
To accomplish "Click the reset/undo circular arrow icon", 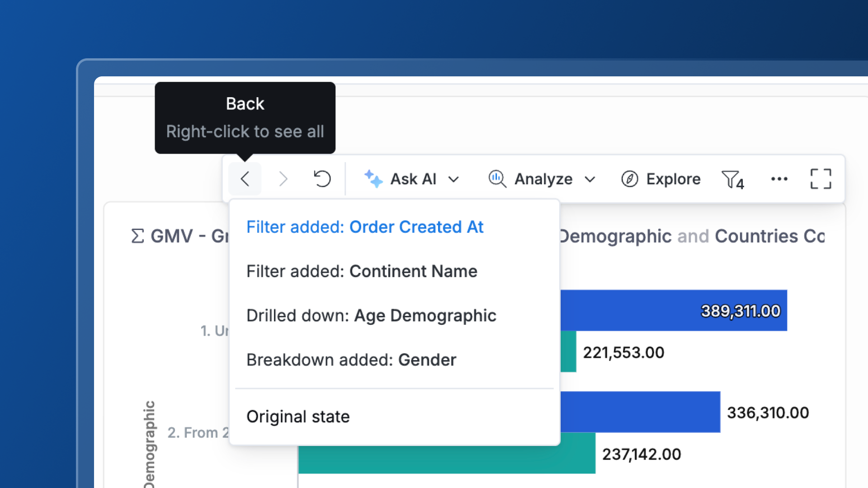I will pos(322,179).
